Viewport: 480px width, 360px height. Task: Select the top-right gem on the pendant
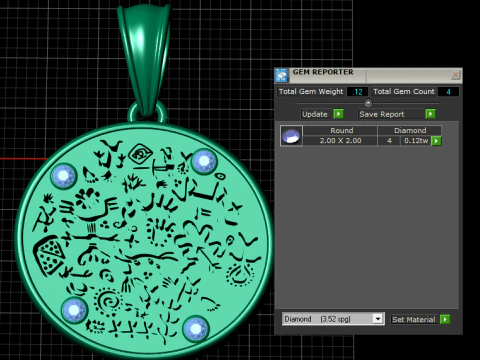[204, 161]
